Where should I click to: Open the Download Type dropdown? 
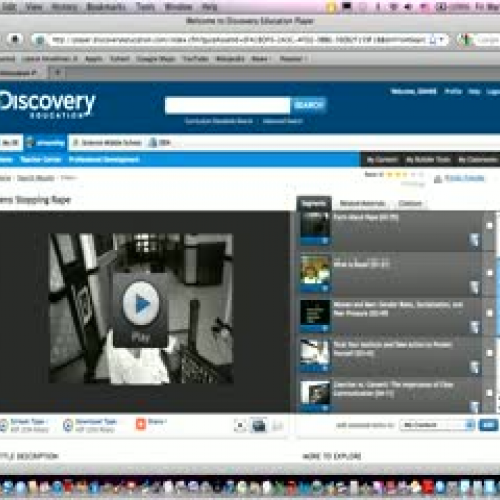[96, 421]
